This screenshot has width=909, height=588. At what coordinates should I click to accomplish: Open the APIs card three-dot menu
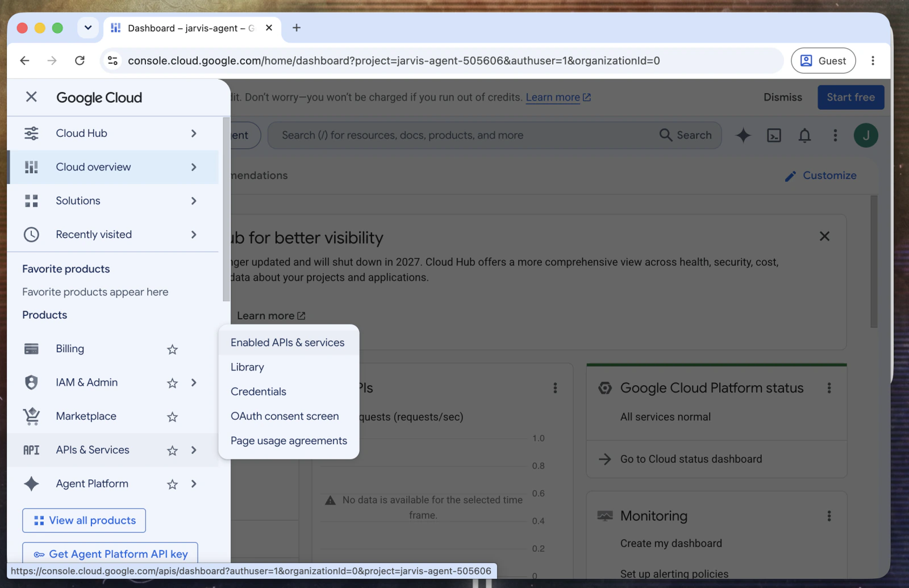click(x=555, y=388)
